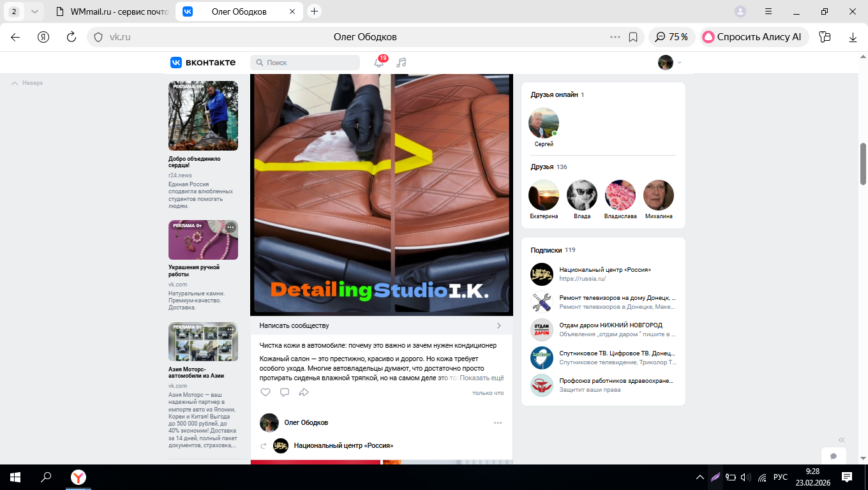Click the Yandex Я home button
This screenshot has width=868, height=490.
(43, 37)
